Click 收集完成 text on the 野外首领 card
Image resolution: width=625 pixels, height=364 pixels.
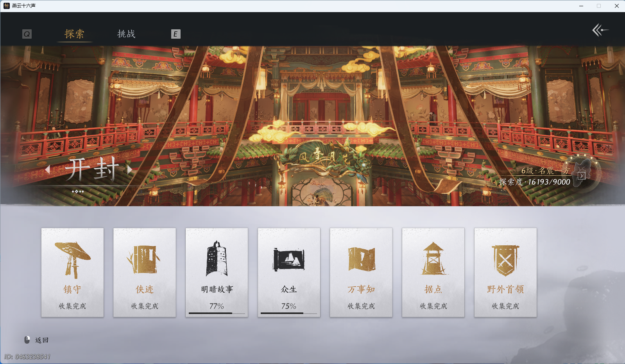505,306
